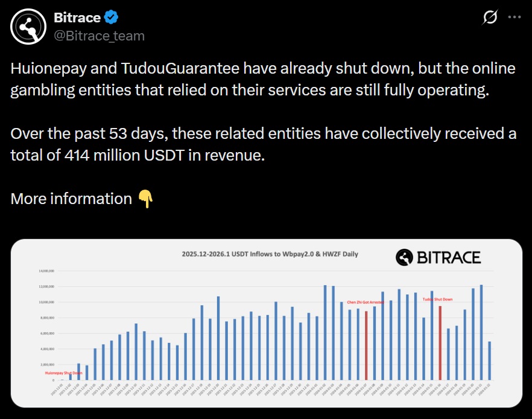Image resolution: width=532 pixels, height=419 pixels.
Task: Click the Grok slashed-circle icon top right
Action: (x=489, y=18)
